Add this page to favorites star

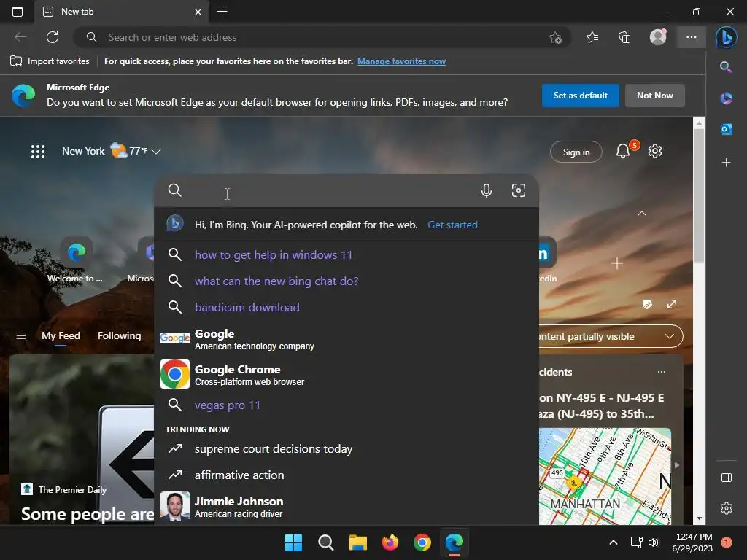tap(555, 37)
